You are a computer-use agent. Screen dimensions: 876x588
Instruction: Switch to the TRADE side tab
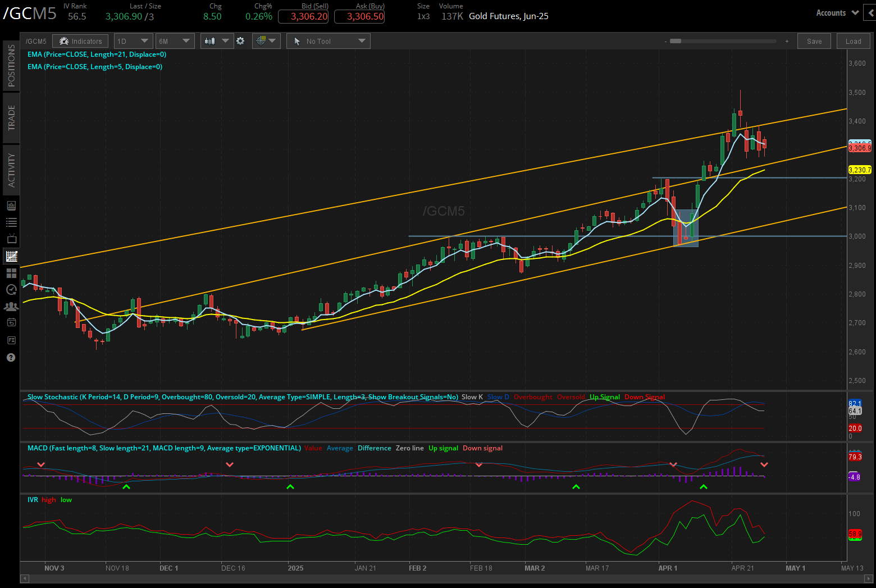[11, 118]
